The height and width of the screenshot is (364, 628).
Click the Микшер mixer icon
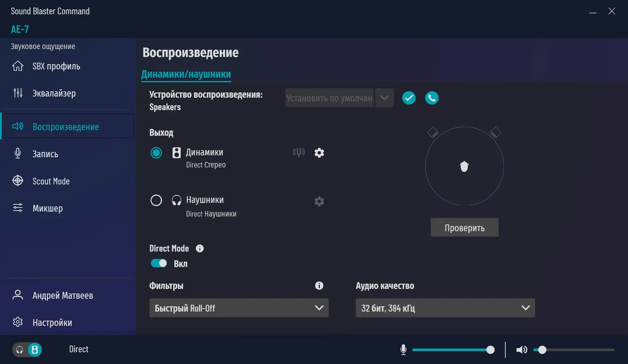coord(18,208)
